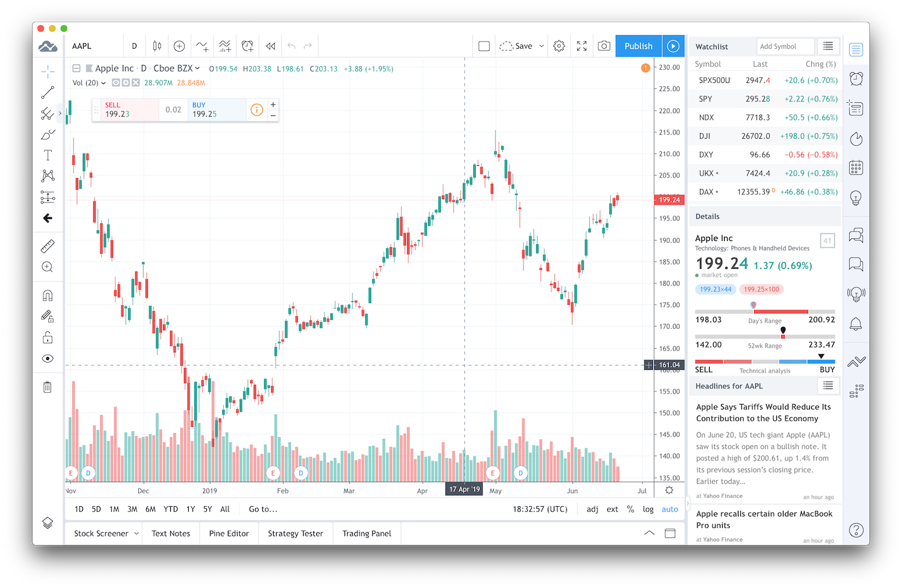Select the Text annotation tool
902x588 pixels.
tap(48, 155)
